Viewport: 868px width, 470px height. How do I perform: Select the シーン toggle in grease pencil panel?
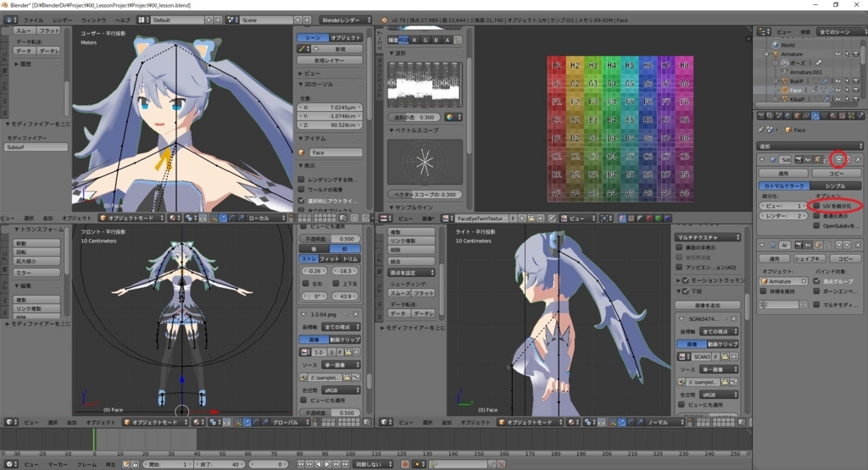[x=314, y=37]
